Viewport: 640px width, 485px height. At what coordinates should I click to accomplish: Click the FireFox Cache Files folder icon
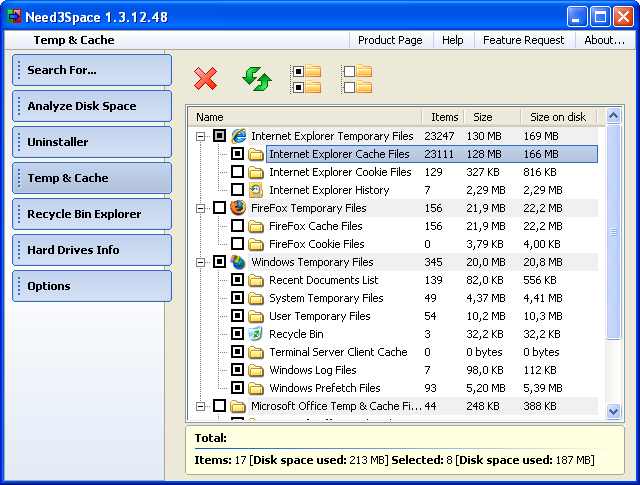(x=256, y=226)
